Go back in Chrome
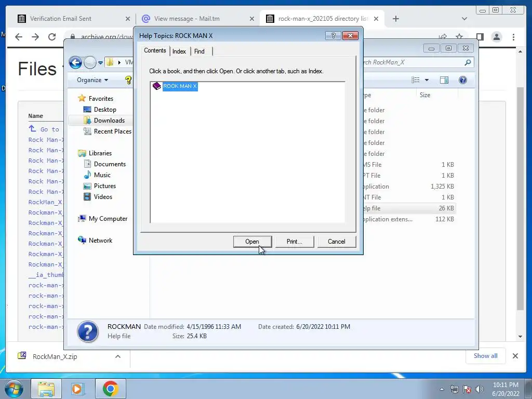The image size is (532, 399). coord(19,37)
